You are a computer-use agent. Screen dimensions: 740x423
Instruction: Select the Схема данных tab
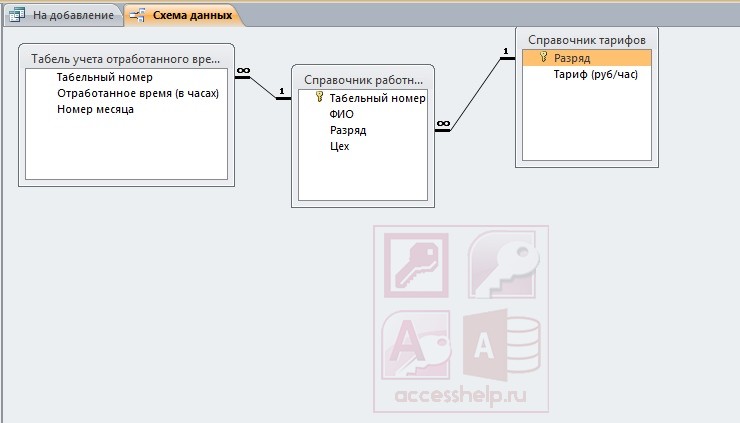coord(184,15)
